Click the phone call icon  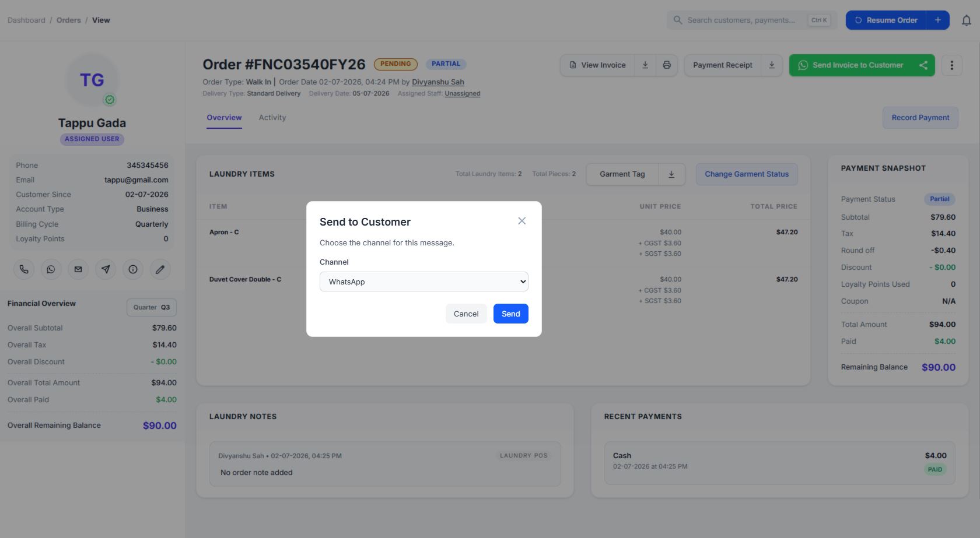[24, 269]
